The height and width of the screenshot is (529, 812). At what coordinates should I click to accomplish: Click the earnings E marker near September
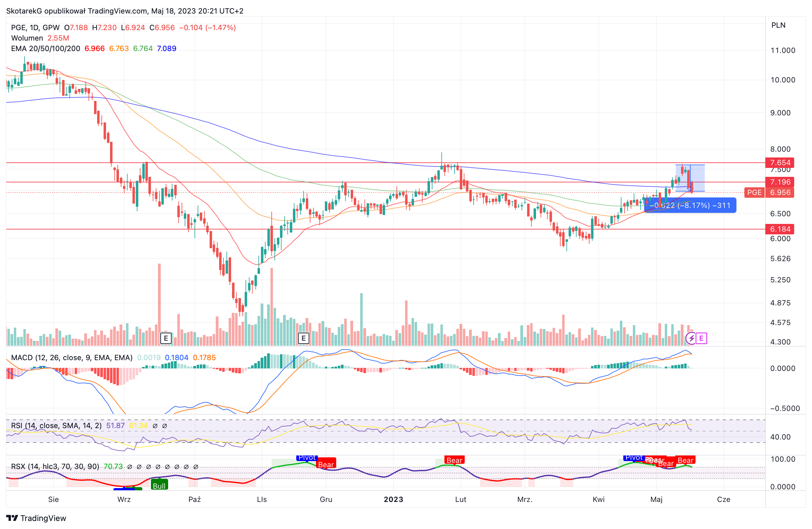point(166,338)
